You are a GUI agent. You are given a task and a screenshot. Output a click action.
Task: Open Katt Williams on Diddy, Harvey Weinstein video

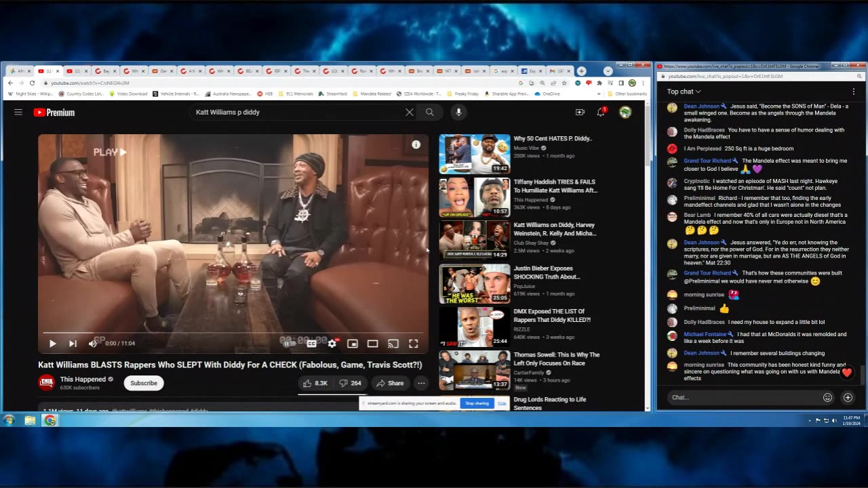click(555, 229)
